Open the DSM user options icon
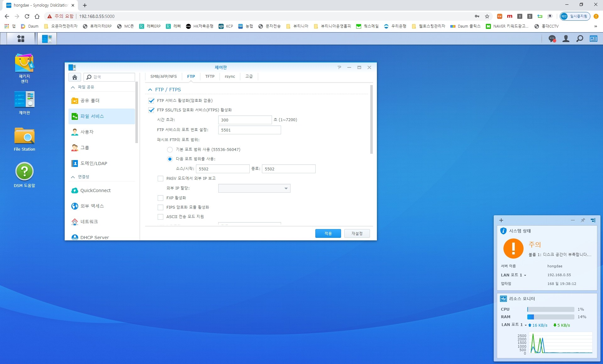 (566, 39)
